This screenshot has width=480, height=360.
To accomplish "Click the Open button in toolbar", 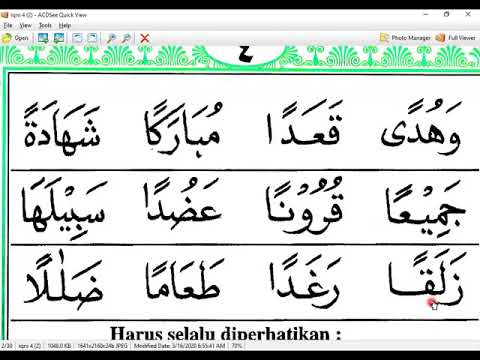I will pyautogui.click(x=15, y=38).
